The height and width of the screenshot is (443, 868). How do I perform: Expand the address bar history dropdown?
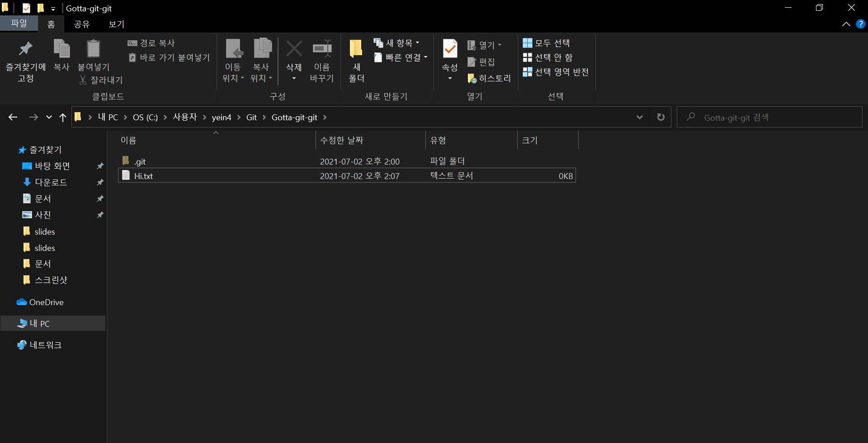pos(639,117)
